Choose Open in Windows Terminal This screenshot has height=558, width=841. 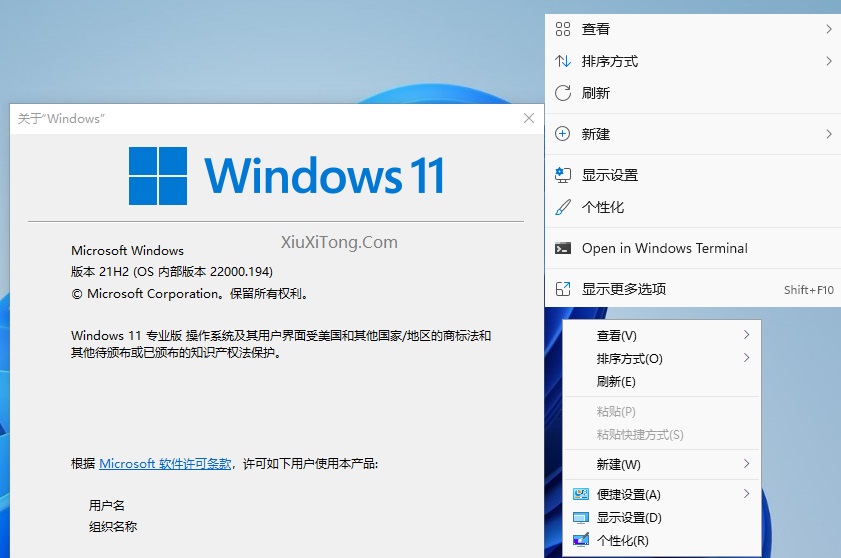point(693,248)
